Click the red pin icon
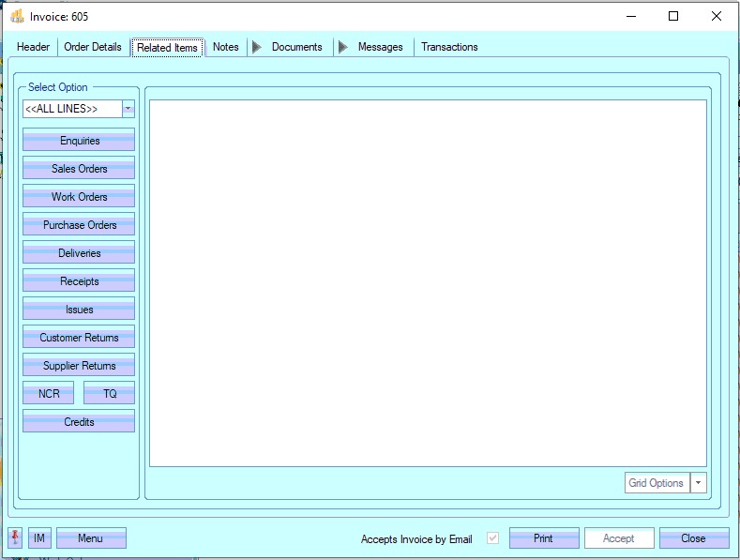 pyautogui.click(x=15, y=538)
